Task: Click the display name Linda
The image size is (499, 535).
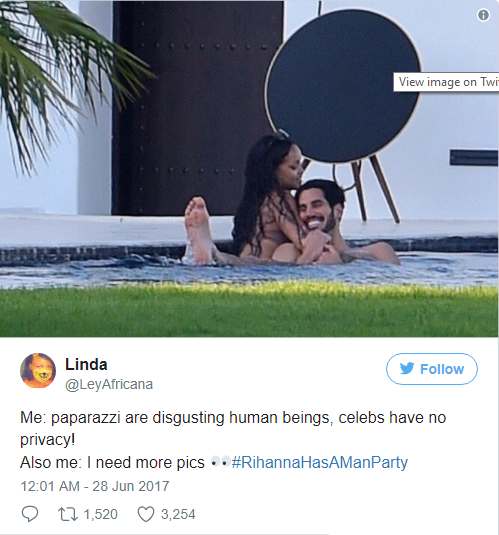Action: 86,364
